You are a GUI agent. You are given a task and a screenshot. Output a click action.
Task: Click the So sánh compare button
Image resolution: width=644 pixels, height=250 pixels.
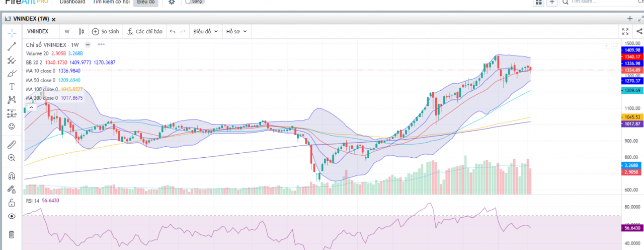point(106,31)
